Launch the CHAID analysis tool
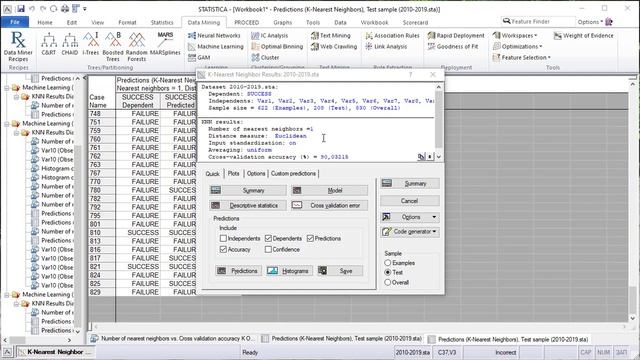640x360 pixels. point(70,44)
